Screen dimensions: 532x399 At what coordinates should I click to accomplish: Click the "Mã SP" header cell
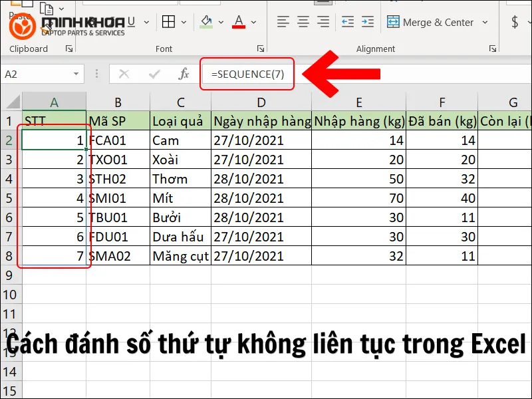coord(118,121)
